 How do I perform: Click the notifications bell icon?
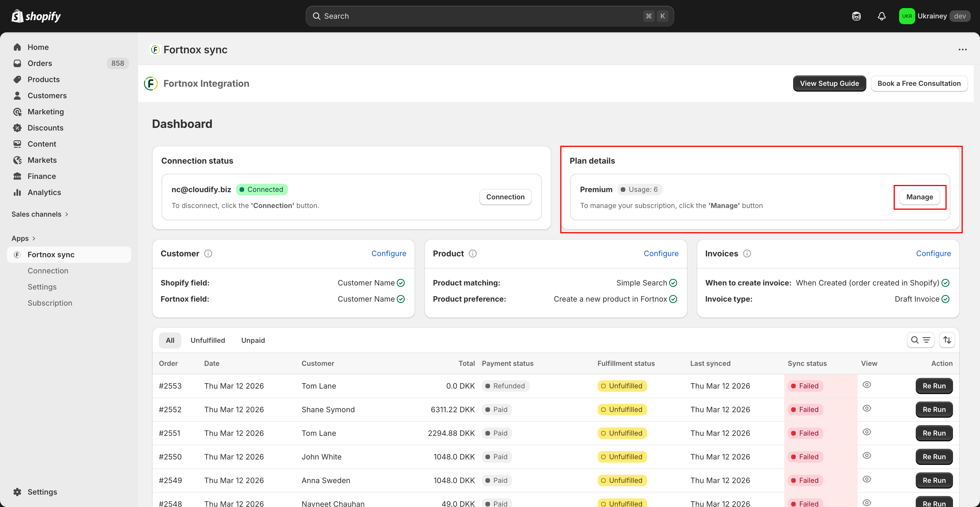click(882, 16)
